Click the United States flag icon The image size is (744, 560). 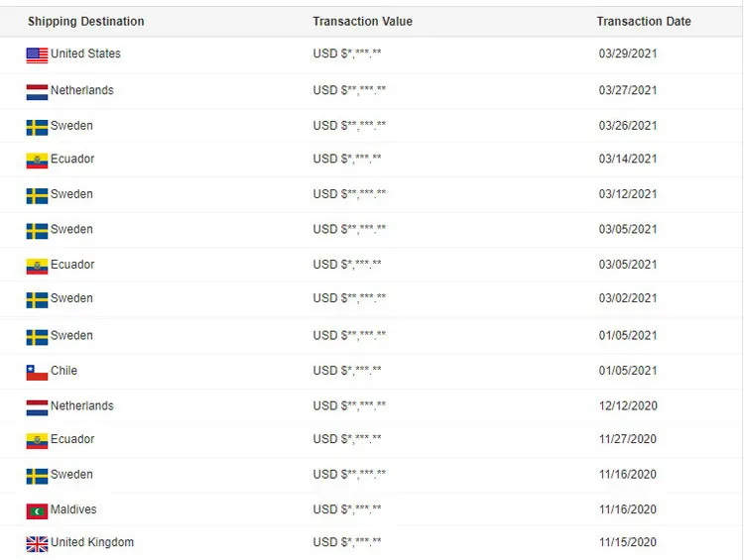tap(37, 56)
